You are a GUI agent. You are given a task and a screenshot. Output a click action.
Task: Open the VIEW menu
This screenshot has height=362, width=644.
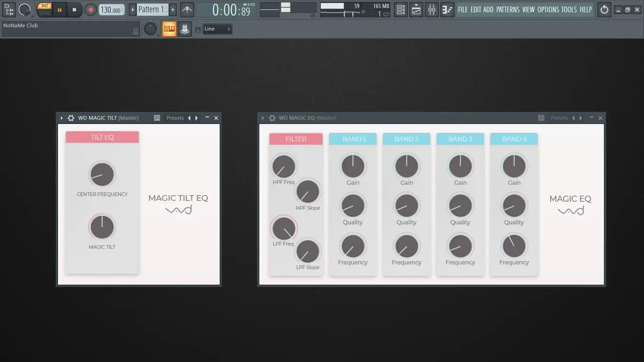(x=528, y=9)
